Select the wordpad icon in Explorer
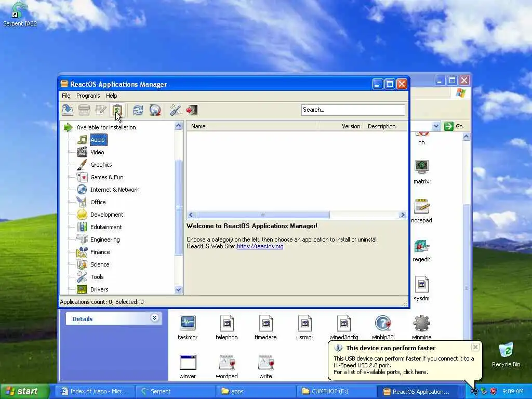Screen dimensions: 532x399 (227, 367)
